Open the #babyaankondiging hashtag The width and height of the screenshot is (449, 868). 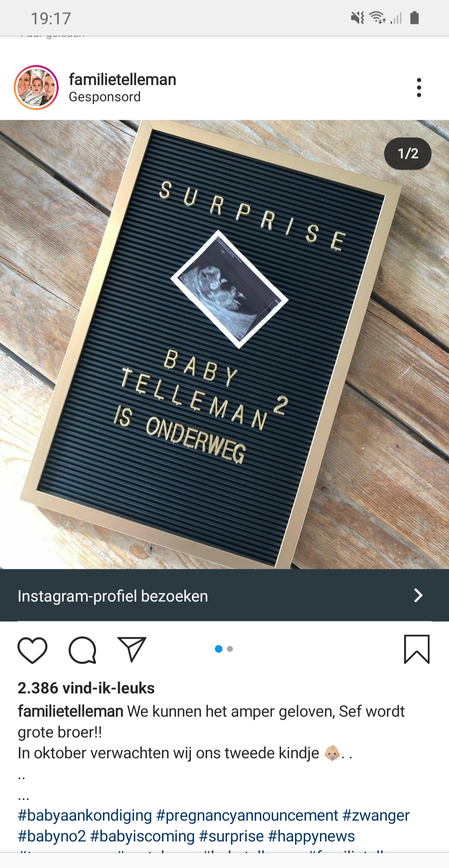[85, 816]
